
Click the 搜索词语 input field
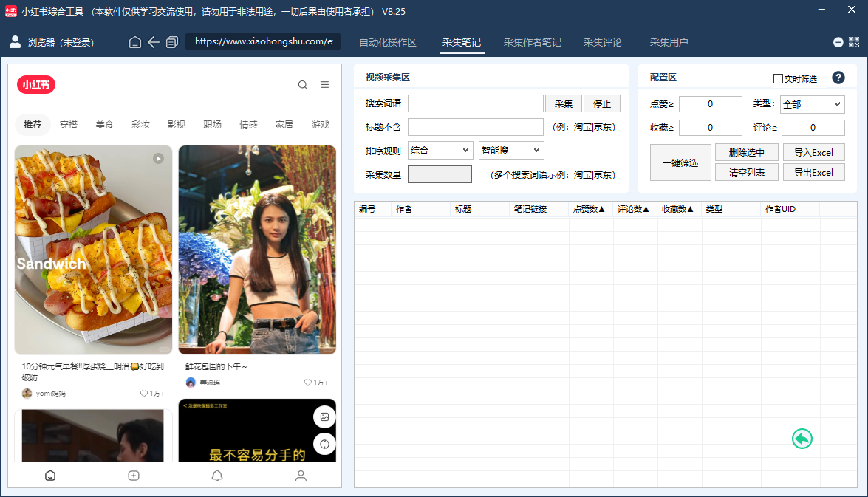476,103
